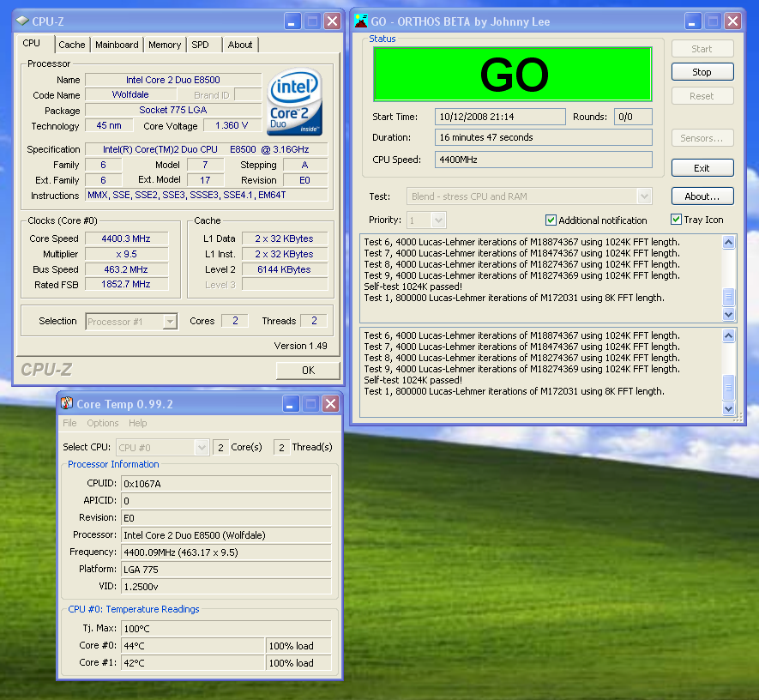
Task: Close the Core Temp window
Action: tap(331, 404)
